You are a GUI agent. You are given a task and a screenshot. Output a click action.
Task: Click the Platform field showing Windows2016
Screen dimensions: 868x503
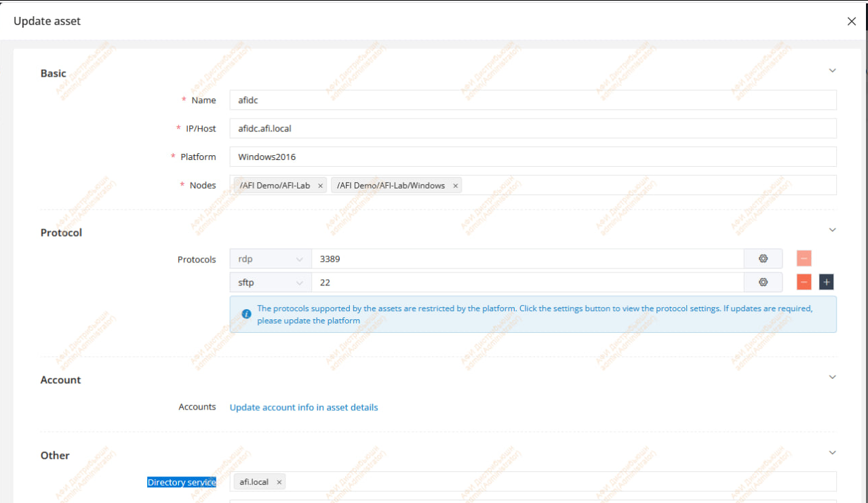click(x=532, y=157)
